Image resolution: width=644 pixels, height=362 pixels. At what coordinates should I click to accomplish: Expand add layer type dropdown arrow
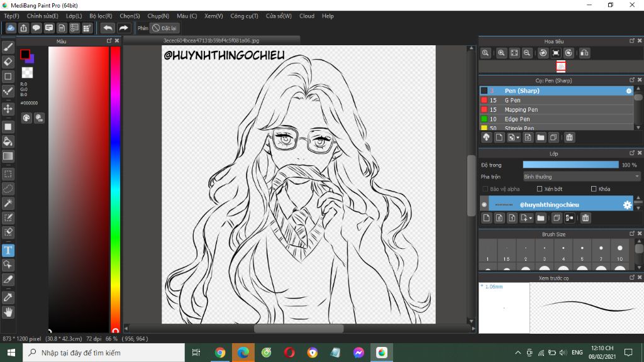point(531,218)
